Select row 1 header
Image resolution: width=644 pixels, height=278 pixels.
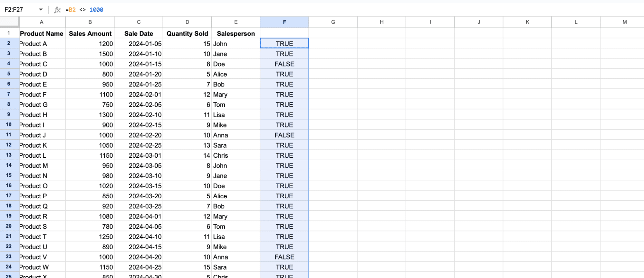point(9,33)
